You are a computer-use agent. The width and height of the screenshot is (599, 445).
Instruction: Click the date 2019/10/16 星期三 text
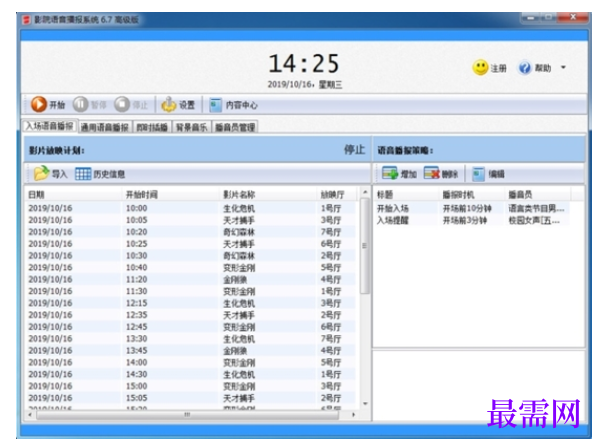[x=304, y=84]
